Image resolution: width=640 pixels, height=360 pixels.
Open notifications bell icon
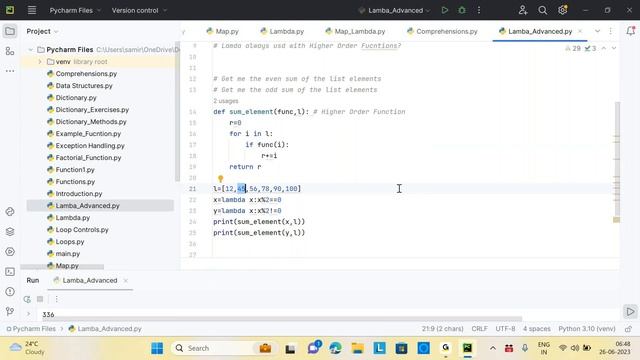[x=630, y=31]
